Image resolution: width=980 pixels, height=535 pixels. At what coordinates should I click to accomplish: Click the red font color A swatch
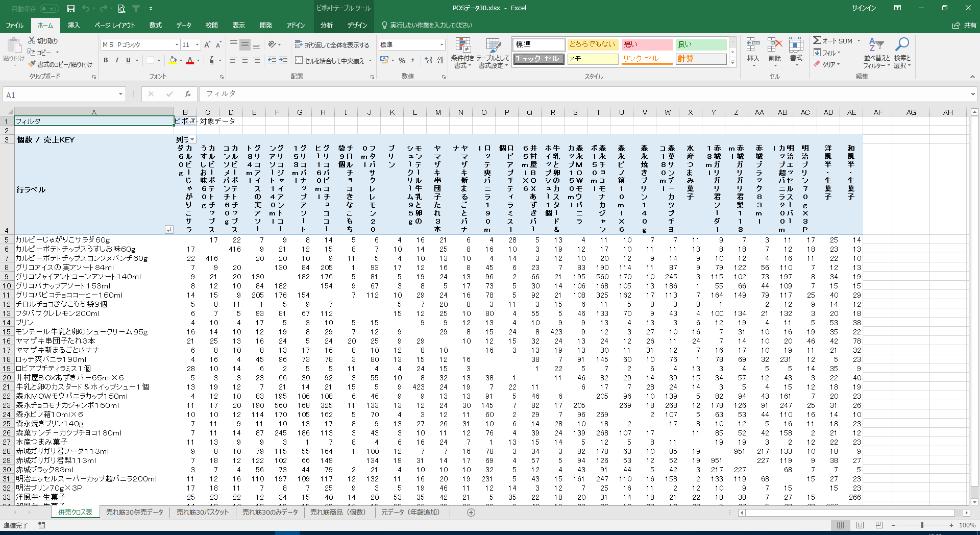click(x=190, y=60)
